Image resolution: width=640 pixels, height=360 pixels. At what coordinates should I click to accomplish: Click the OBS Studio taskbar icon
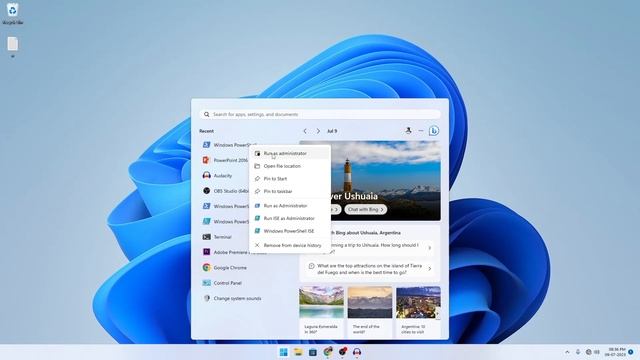342,352
